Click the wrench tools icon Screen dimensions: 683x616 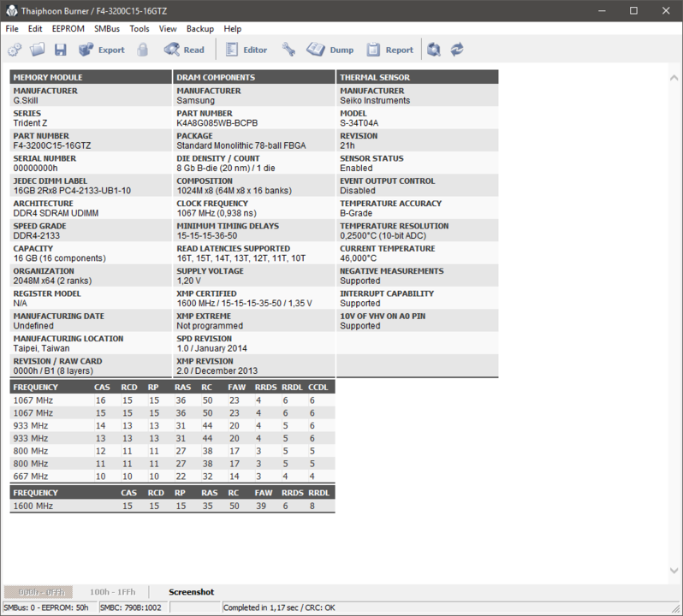pyautogui.click(x=288, y=50)
